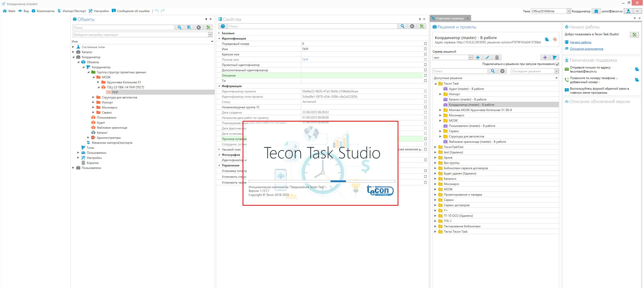
Task: Click the clear search icon in Свойства
Action: point(412,26)
